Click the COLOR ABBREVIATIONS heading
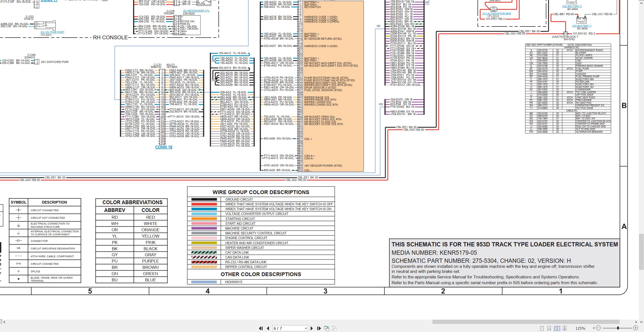This screenshot has height=332, width=644. click(132, 202)
